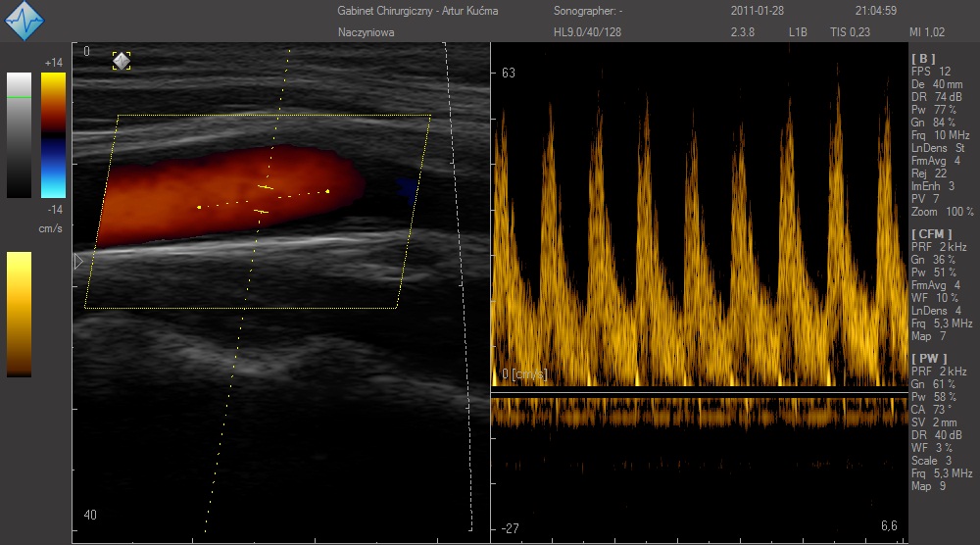
Task: Click the date '2011-01-28'
Action: point(757,11)
